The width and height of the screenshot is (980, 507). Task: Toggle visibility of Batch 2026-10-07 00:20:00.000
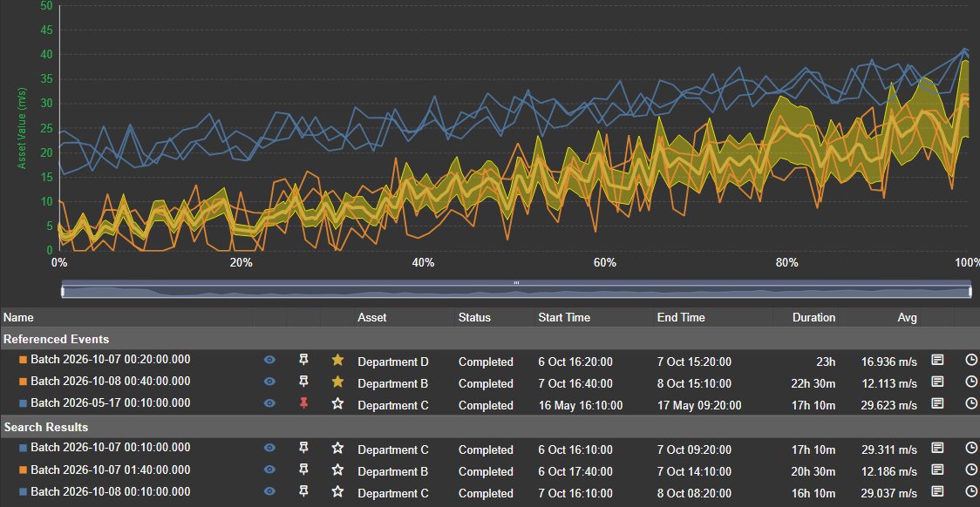[269, 360]
